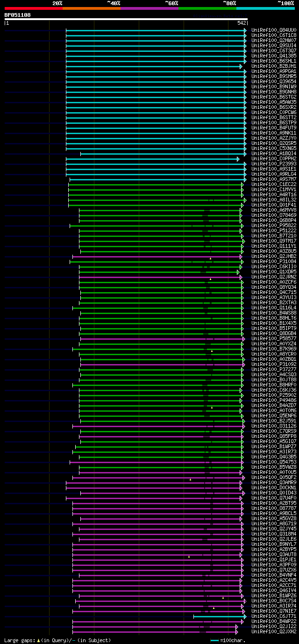Click the UniRef100_O31126 hit label
The image size is (299, 644).
point(274,426)
